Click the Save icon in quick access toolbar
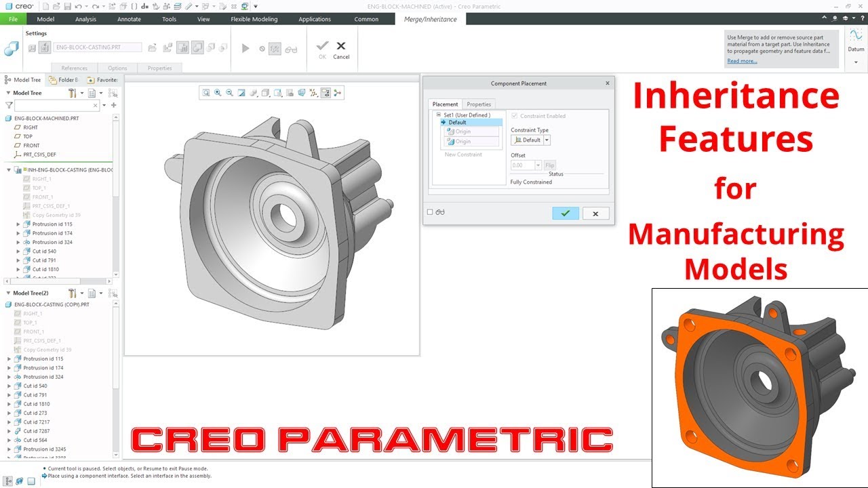The width and height of the screenshot is (868, 488). pyautogui.click(x=68, y=6)
